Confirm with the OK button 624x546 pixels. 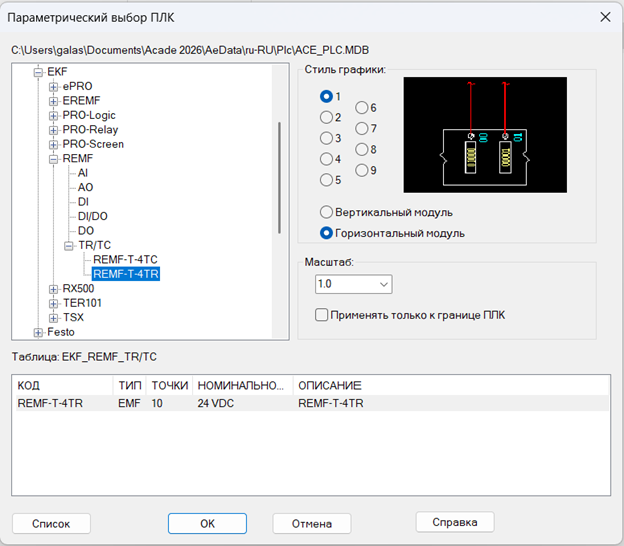[x=207, y=523]
